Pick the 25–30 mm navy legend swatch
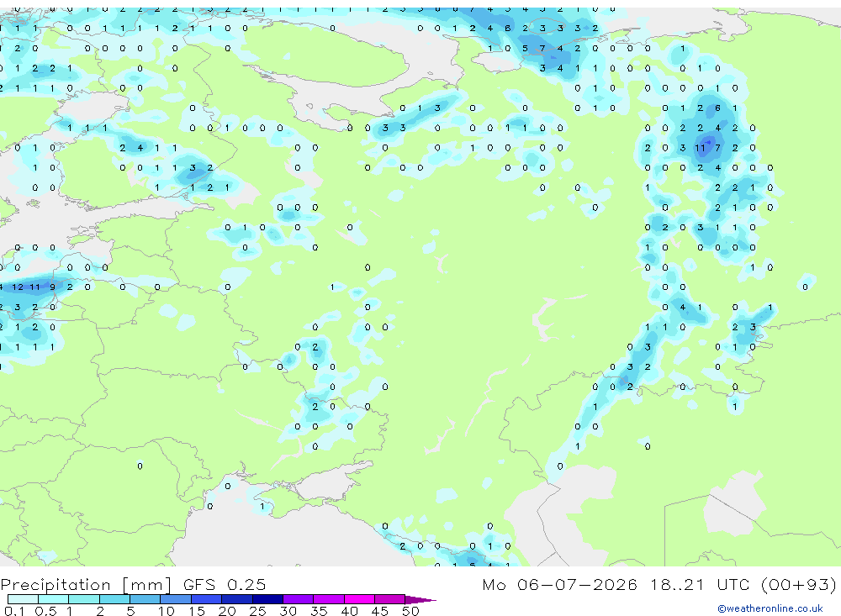 (x=267, y=599)
